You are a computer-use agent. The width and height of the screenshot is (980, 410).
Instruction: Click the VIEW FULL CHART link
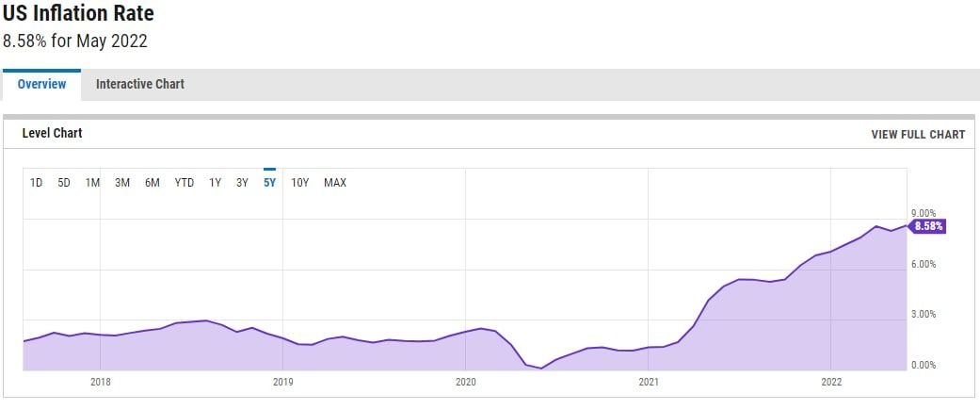(918, 135)
